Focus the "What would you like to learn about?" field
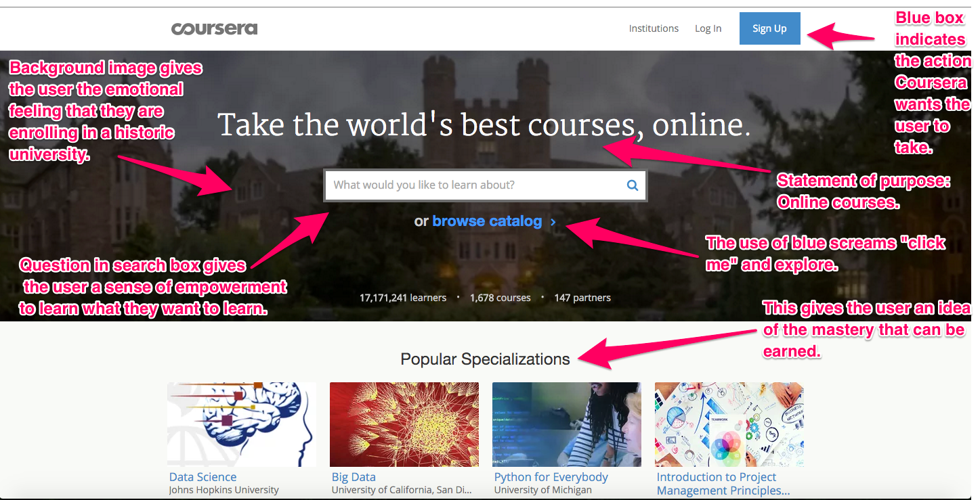The width and height of the screenshot is (980, 500). click(x=485, y=185)
